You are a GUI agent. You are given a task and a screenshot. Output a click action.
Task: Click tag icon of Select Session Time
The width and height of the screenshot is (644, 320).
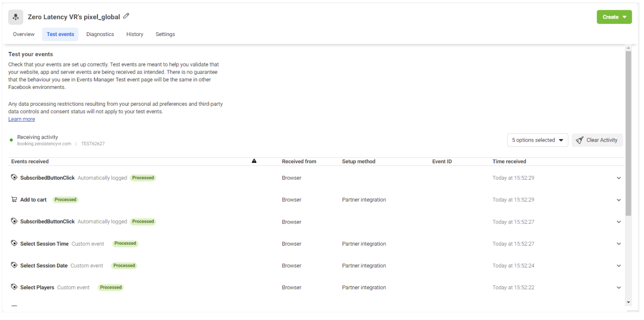click(x=14, y=243)
